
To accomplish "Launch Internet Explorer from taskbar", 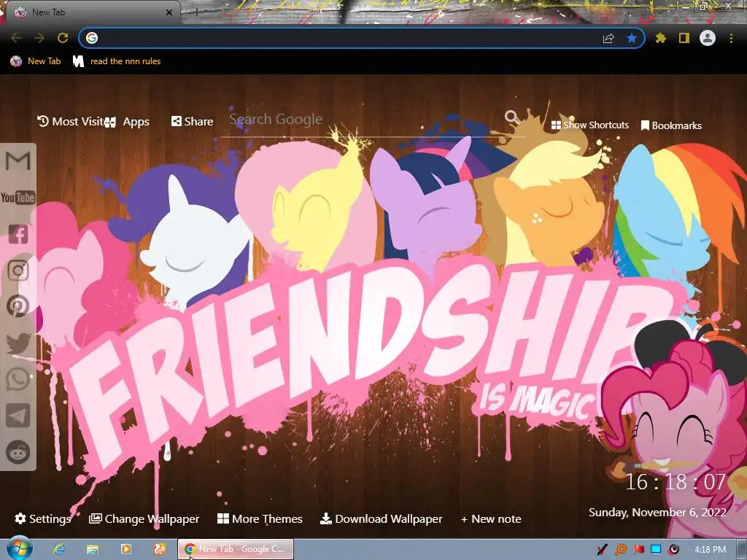I will pos(59,549).
